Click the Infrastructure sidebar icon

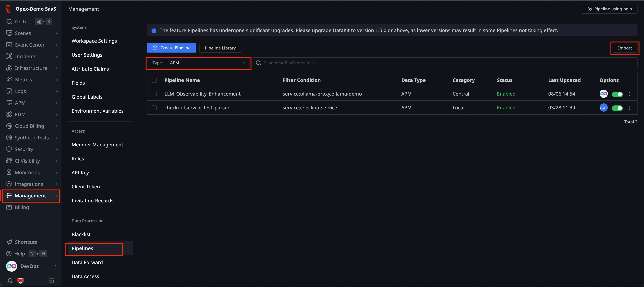pyautogui.click(x=9, y=68)
